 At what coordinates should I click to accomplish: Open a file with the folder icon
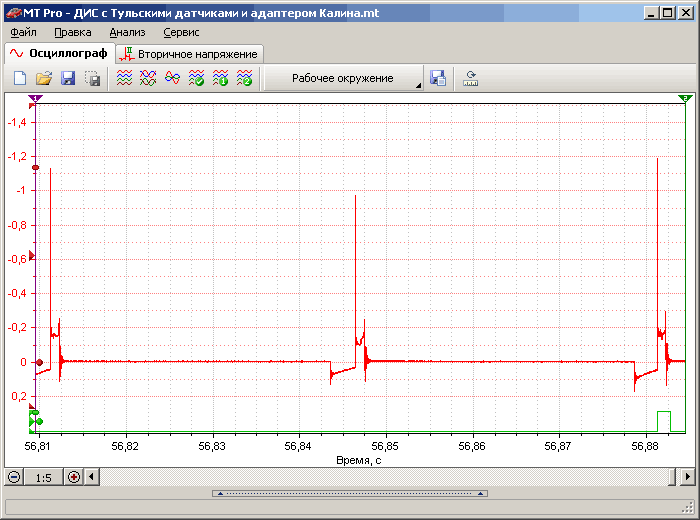coord(44,78)
